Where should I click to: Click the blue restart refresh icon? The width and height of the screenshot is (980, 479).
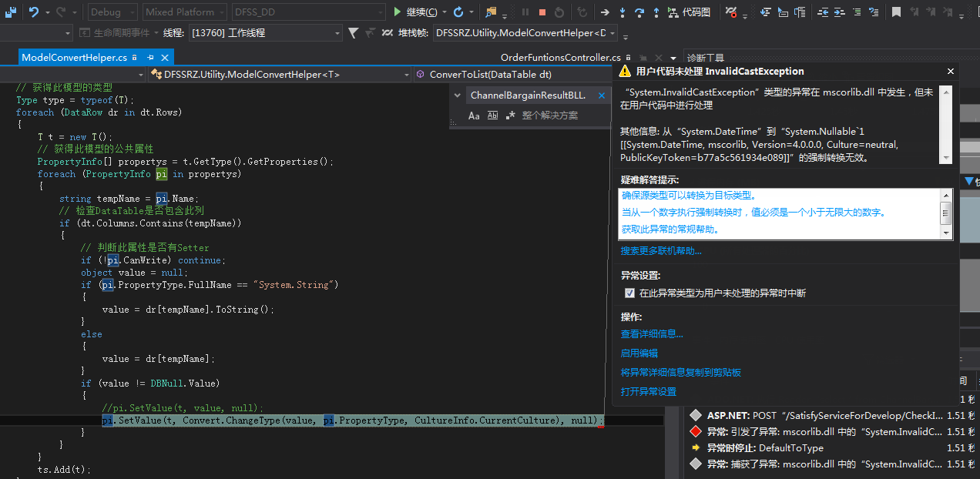pos(458,12)
